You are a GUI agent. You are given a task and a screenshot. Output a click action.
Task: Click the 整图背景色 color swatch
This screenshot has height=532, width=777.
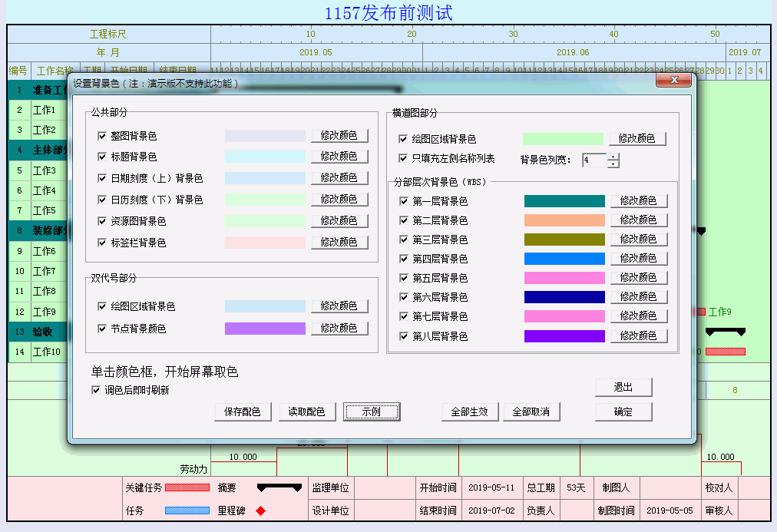point(265,136)
